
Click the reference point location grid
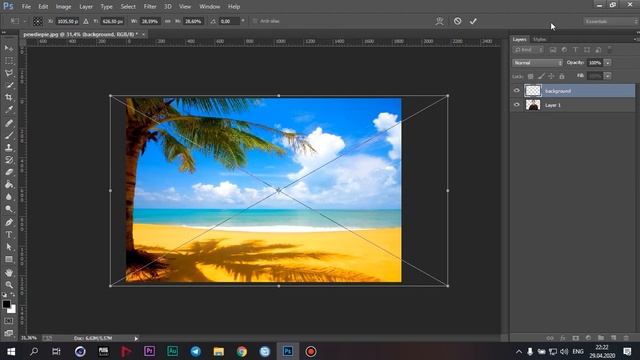point(38,21)
